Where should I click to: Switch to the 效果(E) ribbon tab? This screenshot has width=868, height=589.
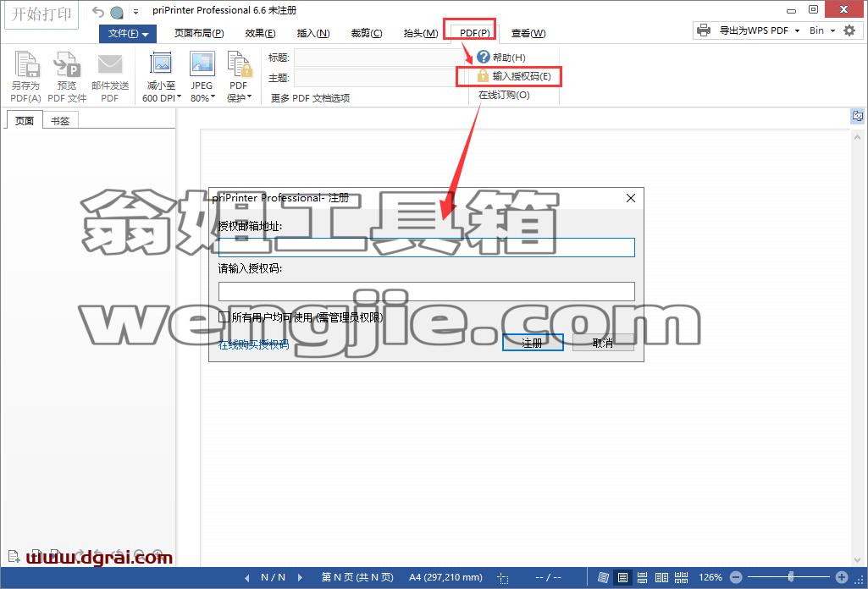260,33
